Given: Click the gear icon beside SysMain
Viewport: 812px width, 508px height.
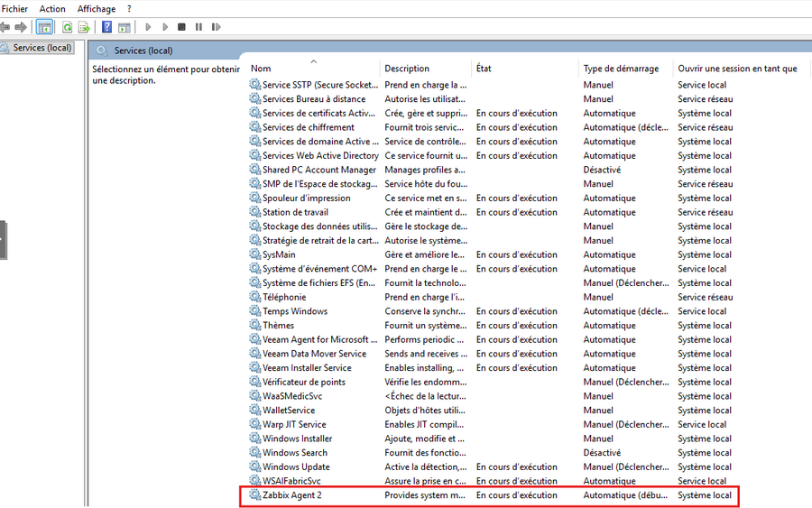Looking at the screenshot, I should (254, 254).
